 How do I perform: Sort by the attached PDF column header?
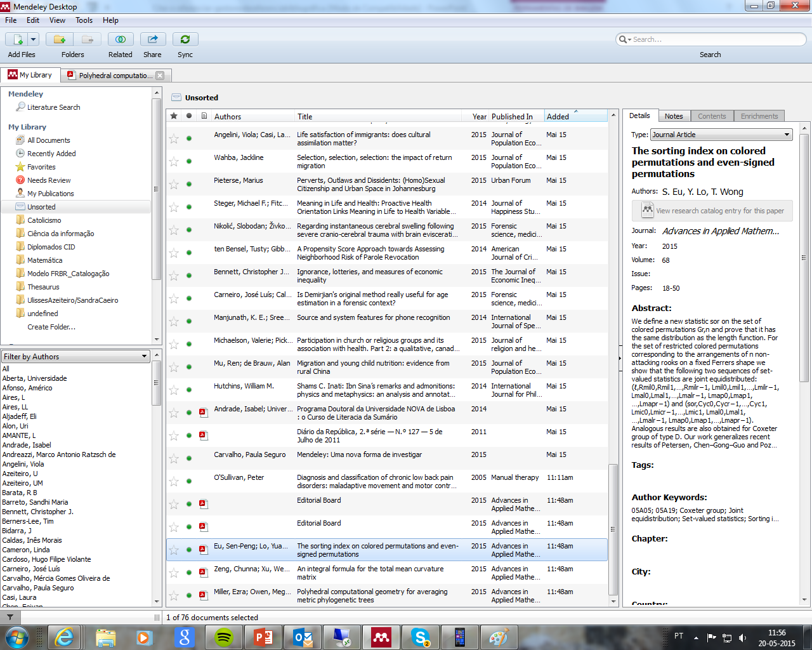click(x=204, y=116)
